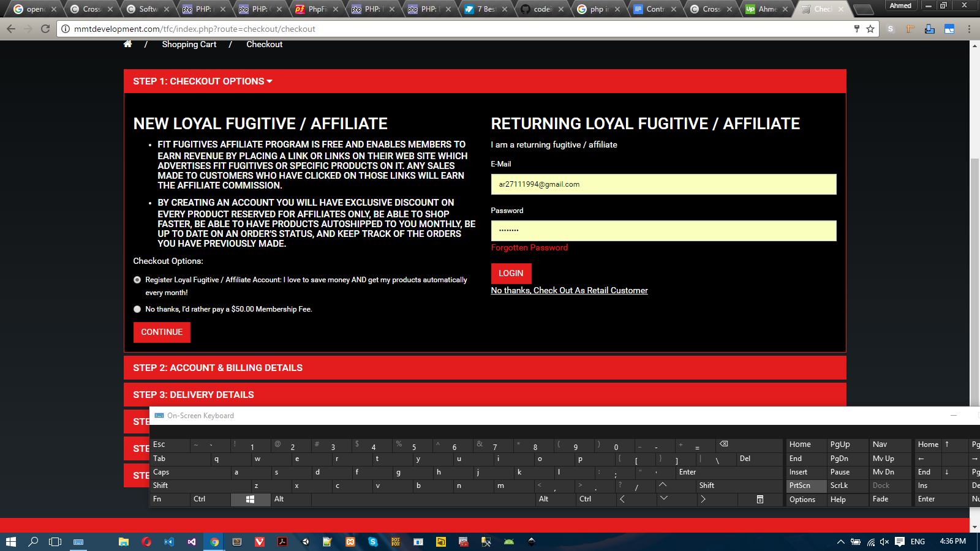980x551 pixels.
Task: Click the Fade key on On-Screen Keyboard
Action: (889, 500)
